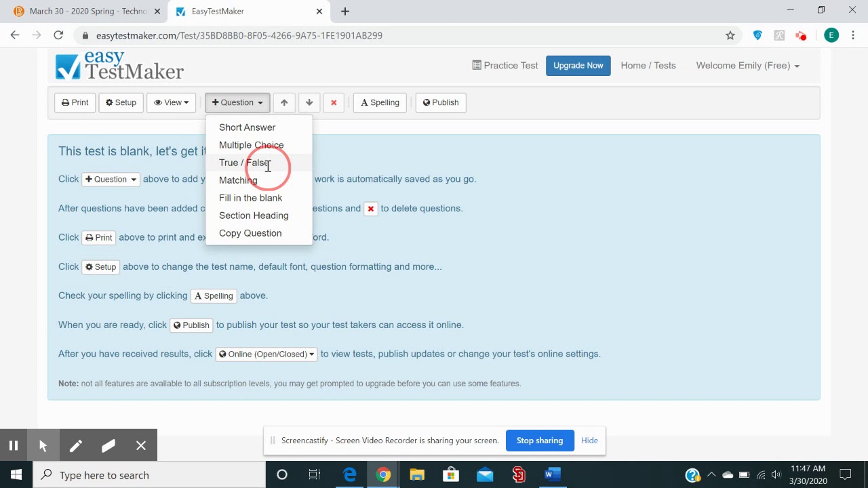Go to Home / Tests
Image resolution: width=868 pixels, height=488 pixels.
point(648,66)
